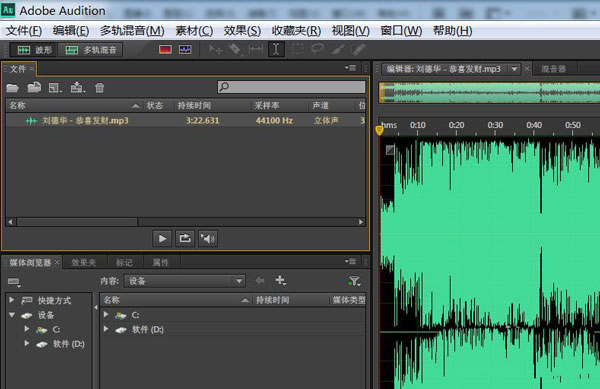Open Media Browser panel options menu
The width and height of the screenshot is (600, 389).
coord(350,262)
